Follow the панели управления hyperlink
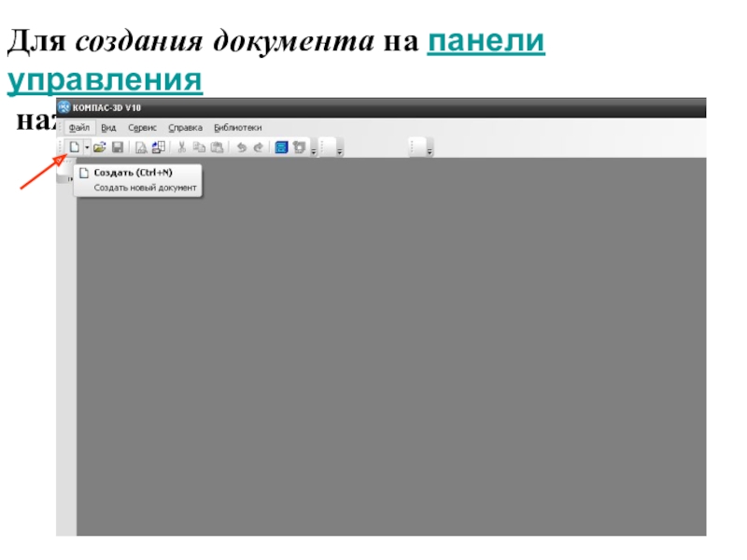This screenshot has height=560, width=747. coord(276,60)
